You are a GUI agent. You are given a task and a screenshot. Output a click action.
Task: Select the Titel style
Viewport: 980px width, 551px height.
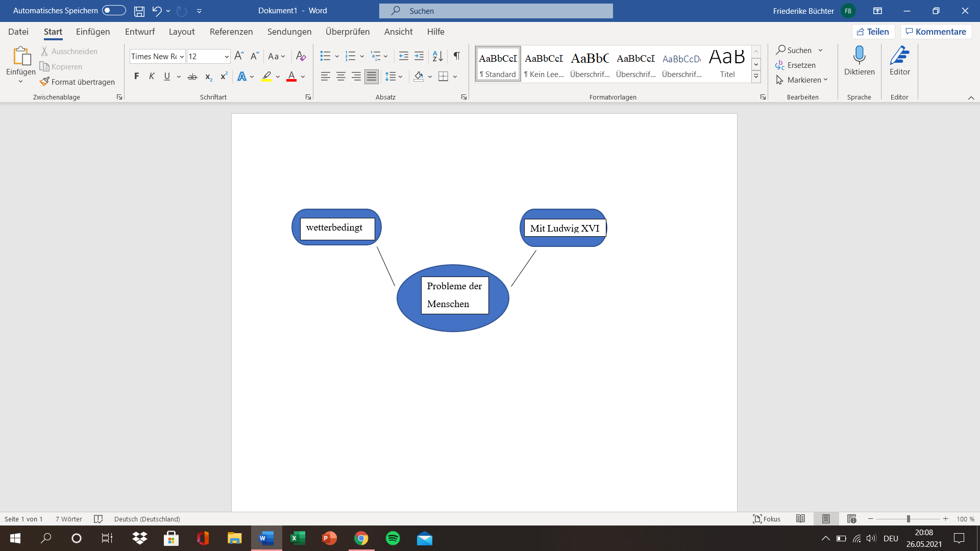pos(727,64)
